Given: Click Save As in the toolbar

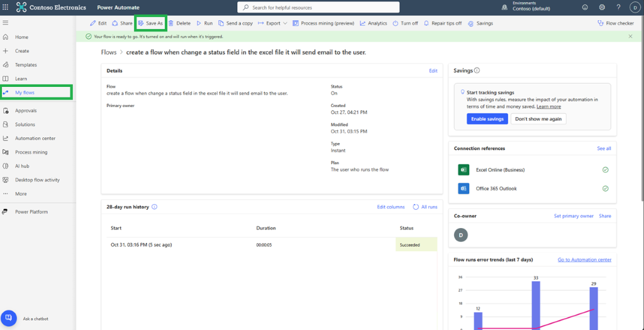Looking at the screenshot, I should coord(150,23).
